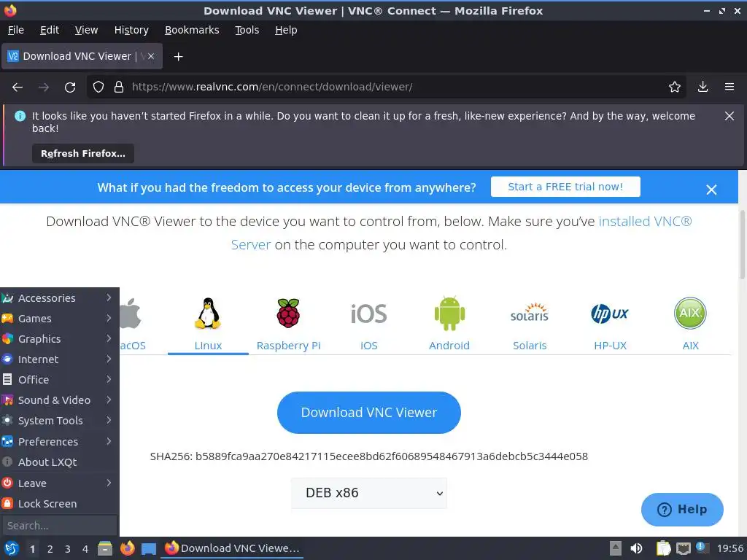Image resolution: width=747 pixels, height=560 pixels.
Task: Open the Edit menu
Action: coord(50,30)
